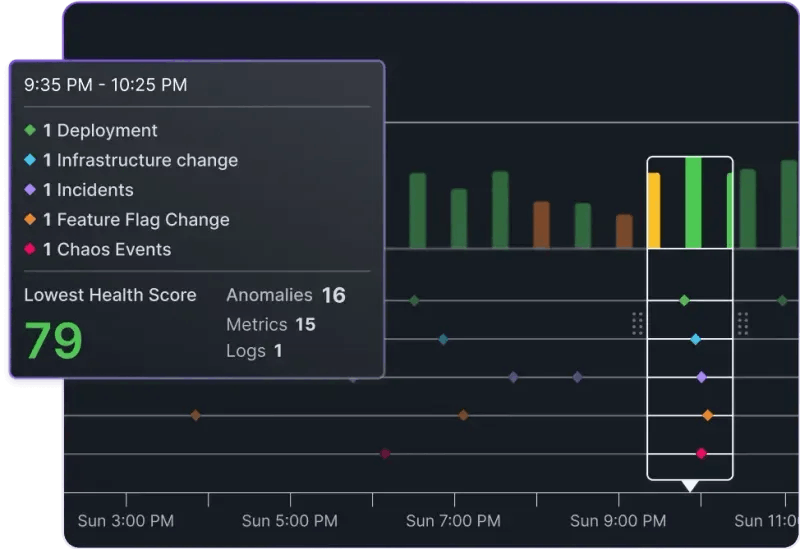Click the green Deployment diamond in tooltip legend
800x549 pixels.
pyautogui.click(x=30, y=130)
